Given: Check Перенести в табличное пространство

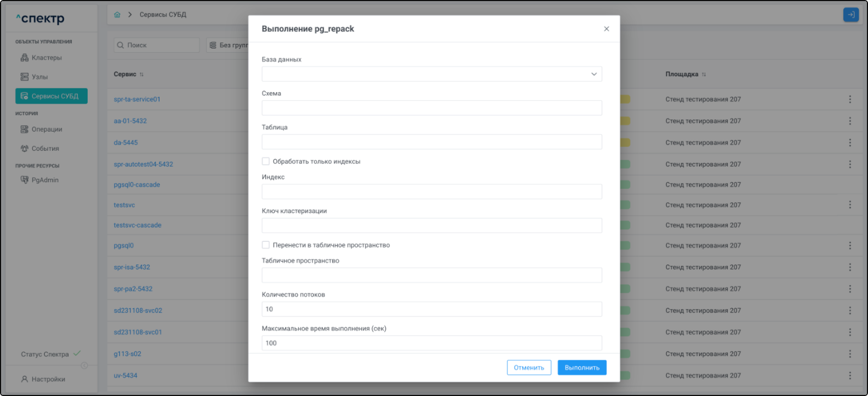Looking at the screenshot, I should point(266,245).
